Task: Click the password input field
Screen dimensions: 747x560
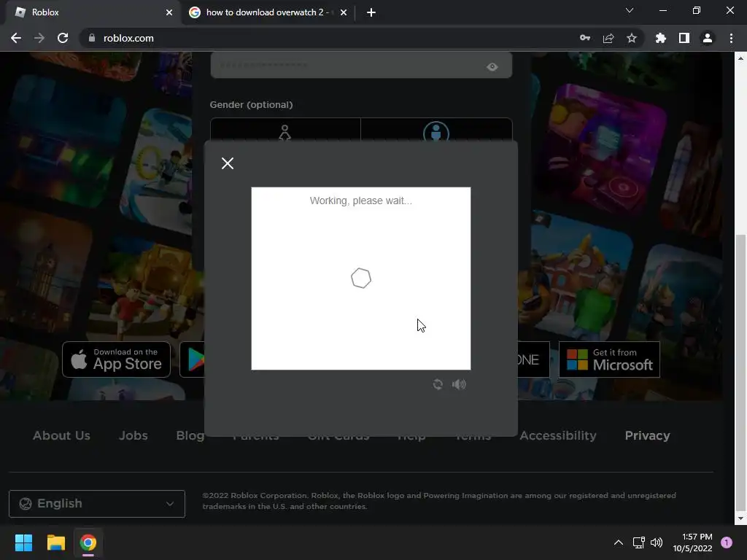Action: pos(361,65)
